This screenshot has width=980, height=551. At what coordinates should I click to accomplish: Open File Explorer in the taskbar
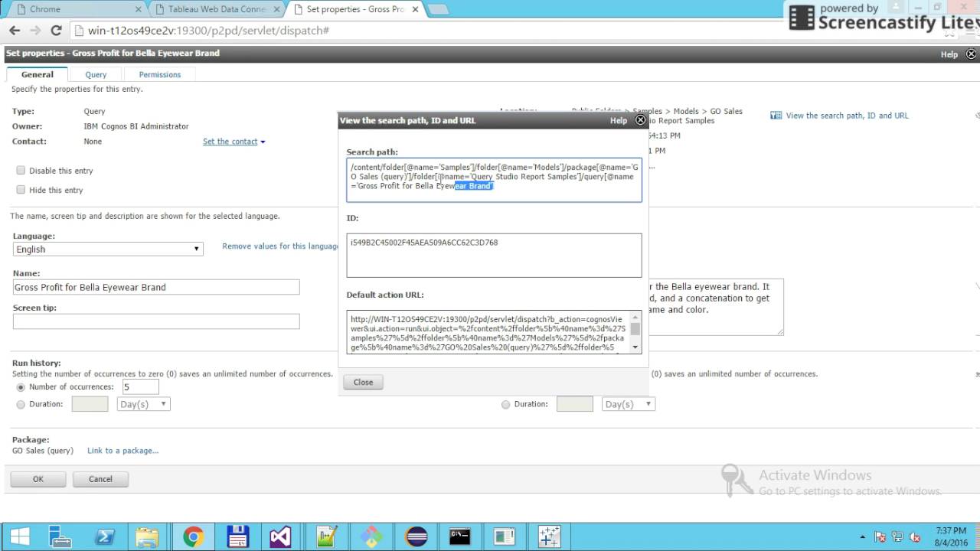pyautogui.click(x=147, y=536)
